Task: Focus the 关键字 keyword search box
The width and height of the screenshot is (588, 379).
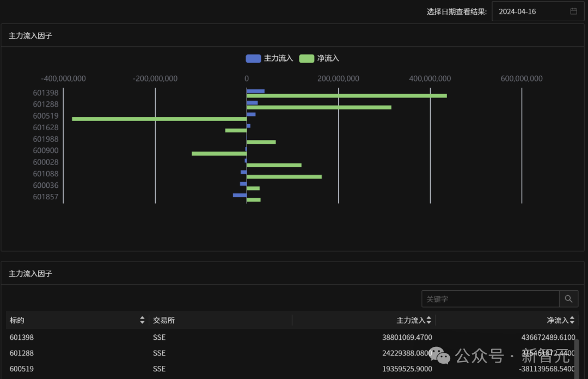Action: 490,299
